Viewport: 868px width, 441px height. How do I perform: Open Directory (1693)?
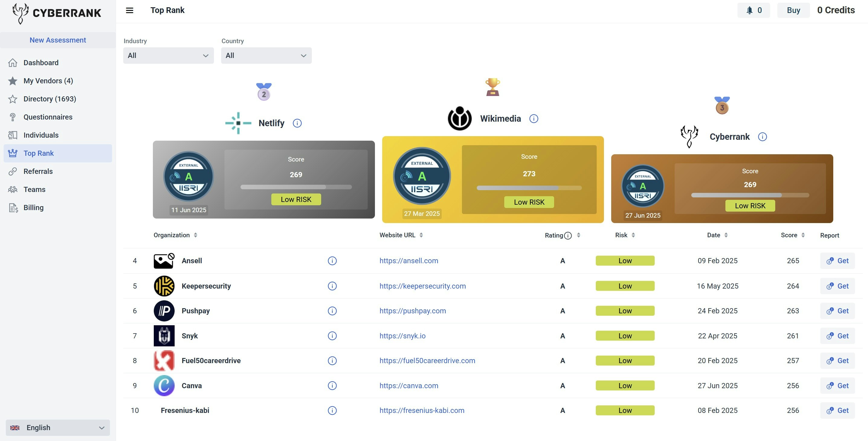coord(58,99)
